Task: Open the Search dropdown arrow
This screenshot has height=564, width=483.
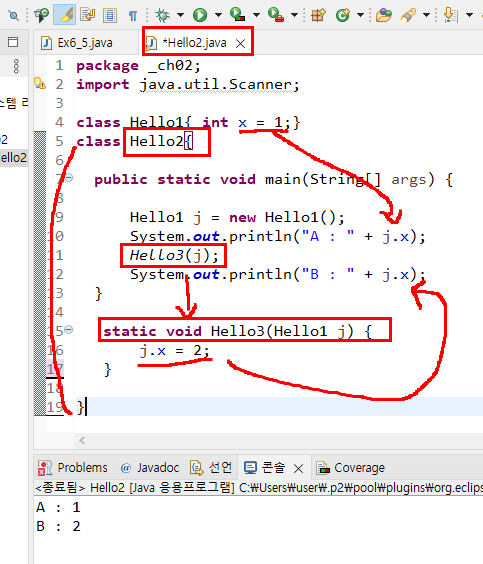Action: tap(426, 15)
